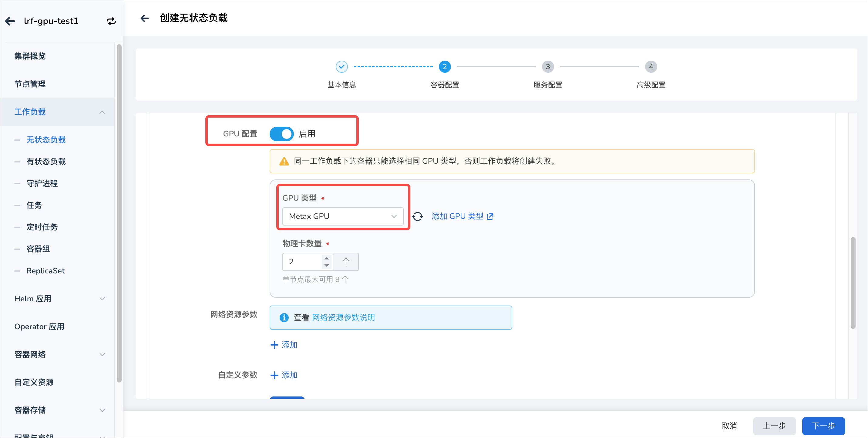Decrease 物理卡数量 with down spinner
This screenshot has height=438, width=868.
click(x=327, y=265)
